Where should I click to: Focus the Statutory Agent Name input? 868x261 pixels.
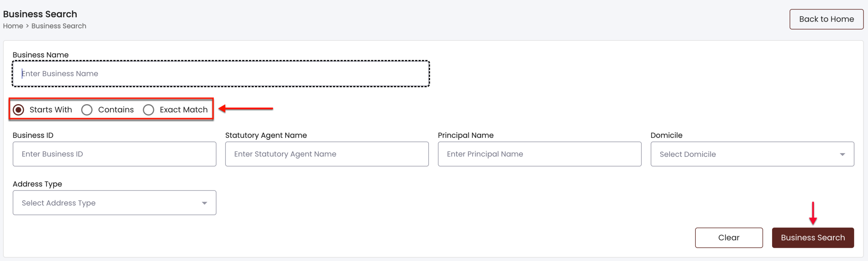[327, 154]
